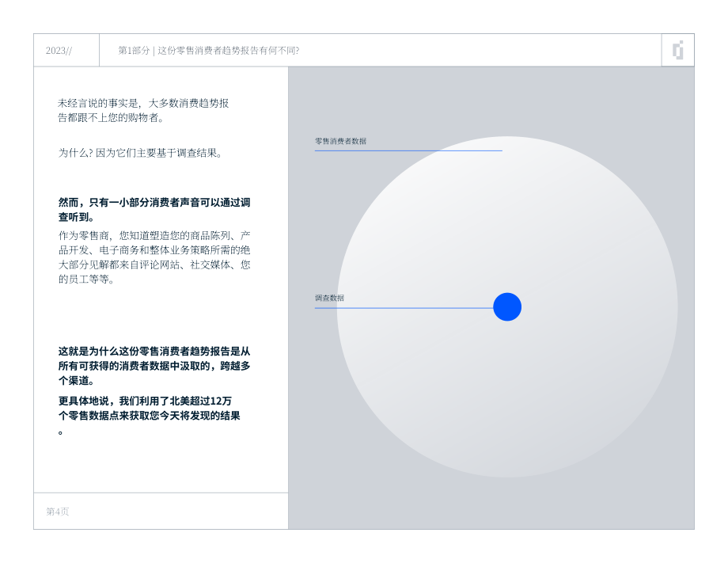This screenshot has height=563, width=728.
Task: Click the opening paragraph 未经言说的事实是
Action: (143, 110)
